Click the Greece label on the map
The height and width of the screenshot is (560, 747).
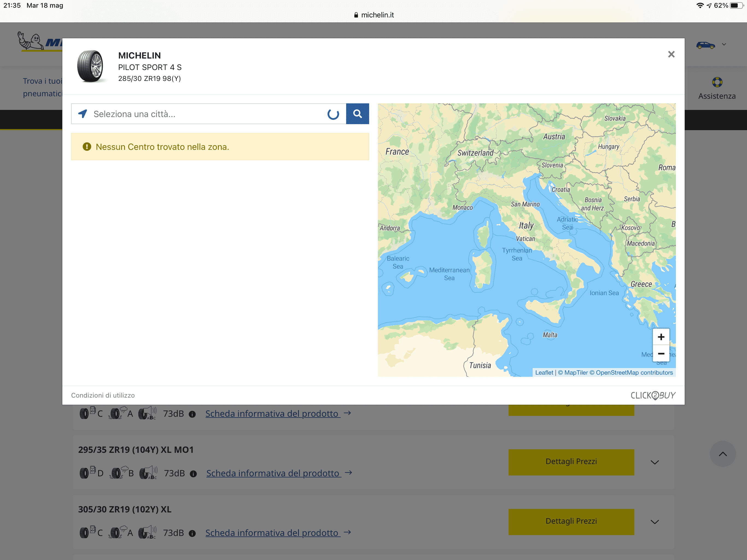click(x=641, y=284)
